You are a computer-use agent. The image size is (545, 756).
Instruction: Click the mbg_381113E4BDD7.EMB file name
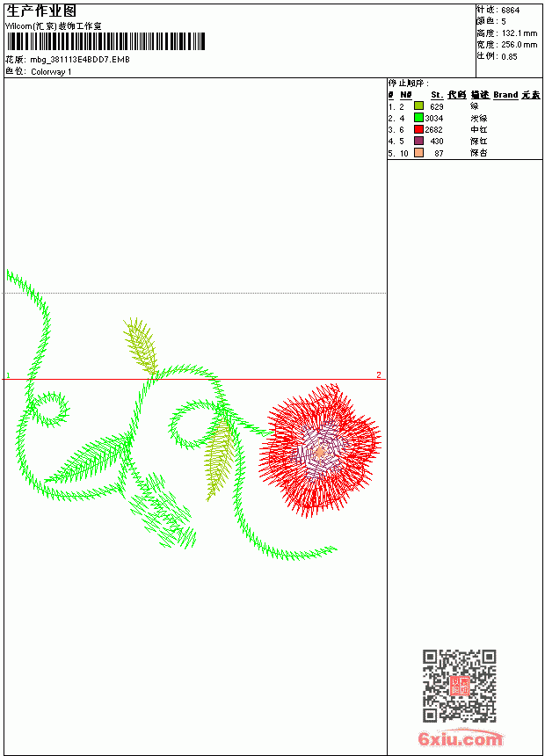pyautogui.click(x=80, y=59)
